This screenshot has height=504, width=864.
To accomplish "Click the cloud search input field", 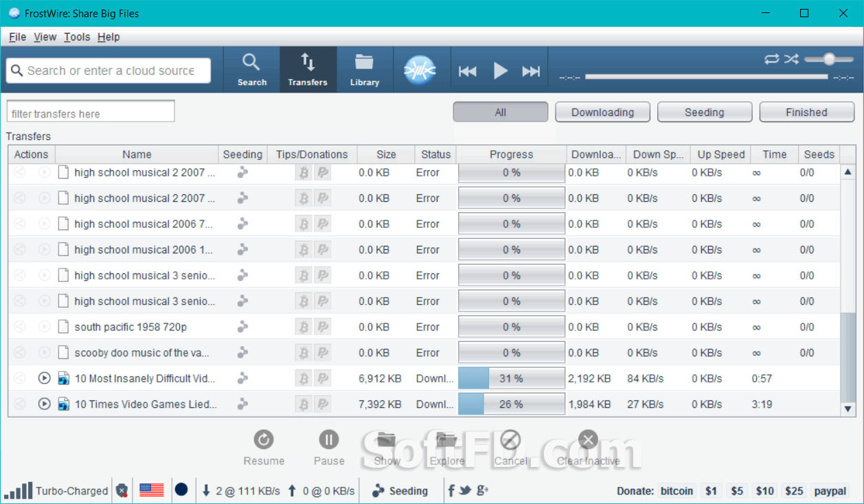I will coord(109,71).
